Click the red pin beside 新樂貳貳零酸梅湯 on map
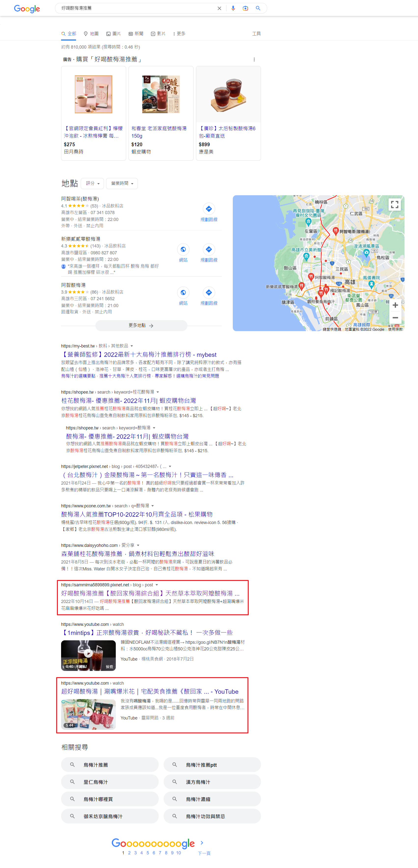 coord(301,286)
